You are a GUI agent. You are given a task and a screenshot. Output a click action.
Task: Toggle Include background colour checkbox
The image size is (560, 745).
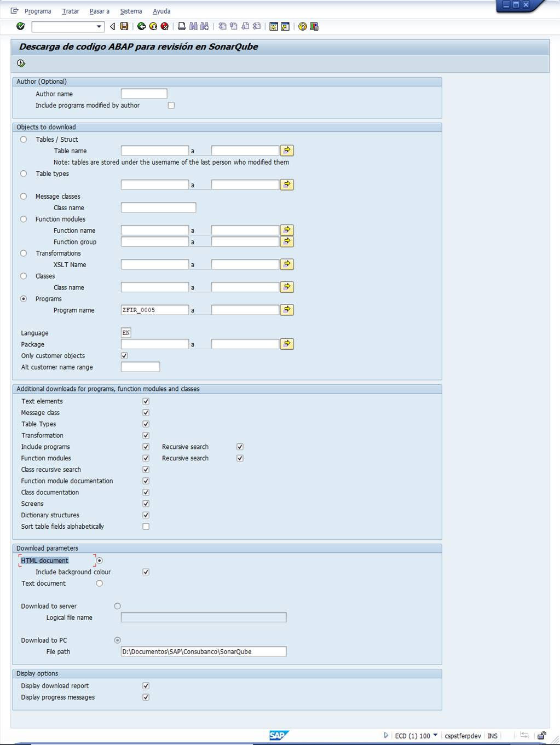coord(146,572)
